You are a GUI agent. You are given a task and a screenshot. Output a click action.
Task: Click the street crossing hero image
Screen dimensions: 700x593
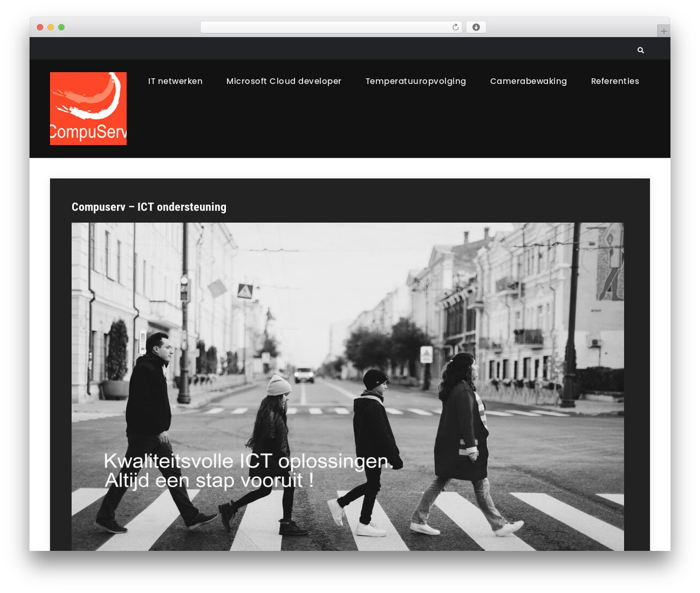click(x=348, y=386)
